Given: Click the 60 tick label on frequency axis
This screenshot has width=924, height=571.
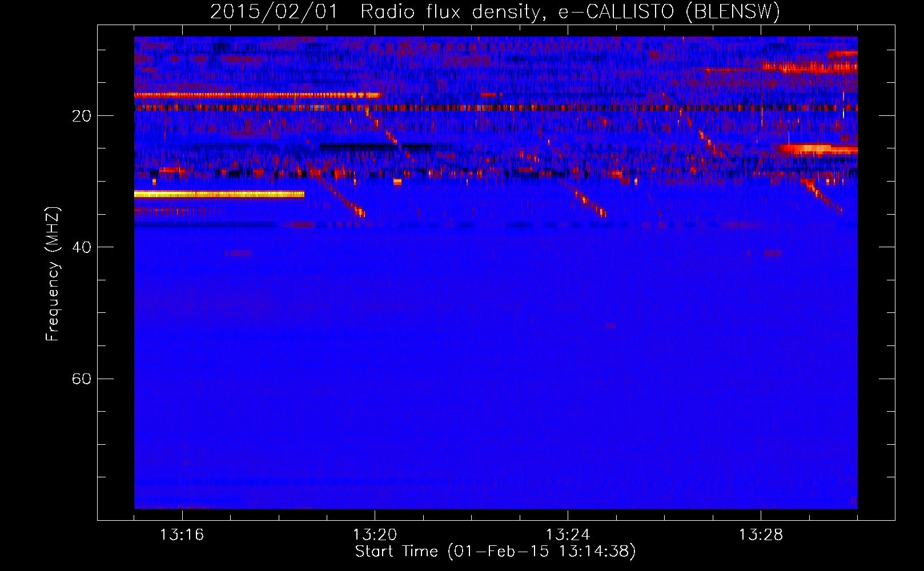Looking at the screenshot, I should (82, 379).
